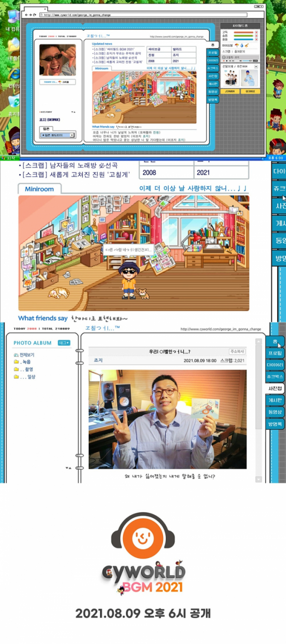The height and width of the screenshot is (644, 286).
Task: Click the enlarged 2008 table cell
Action: pos(166,172)
